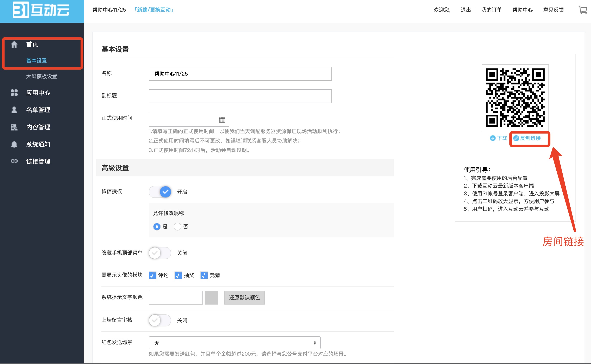Click the 下载 QR code link
Screen dimensions: 591x364
click(x=502, y=138)
